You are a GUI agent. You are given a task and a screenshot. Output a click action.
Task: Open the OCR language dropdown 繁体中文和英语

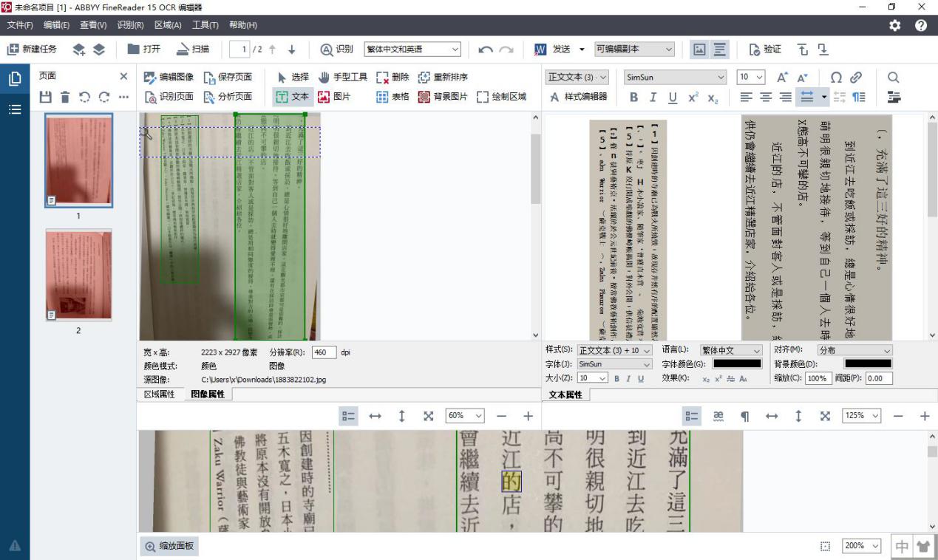coord(412,49)
